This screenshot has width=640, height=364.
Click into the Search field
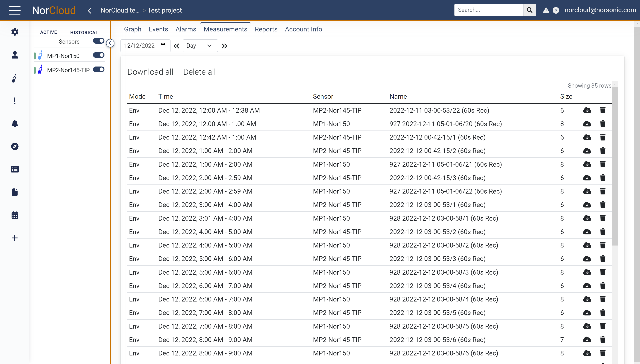point(489,10)
